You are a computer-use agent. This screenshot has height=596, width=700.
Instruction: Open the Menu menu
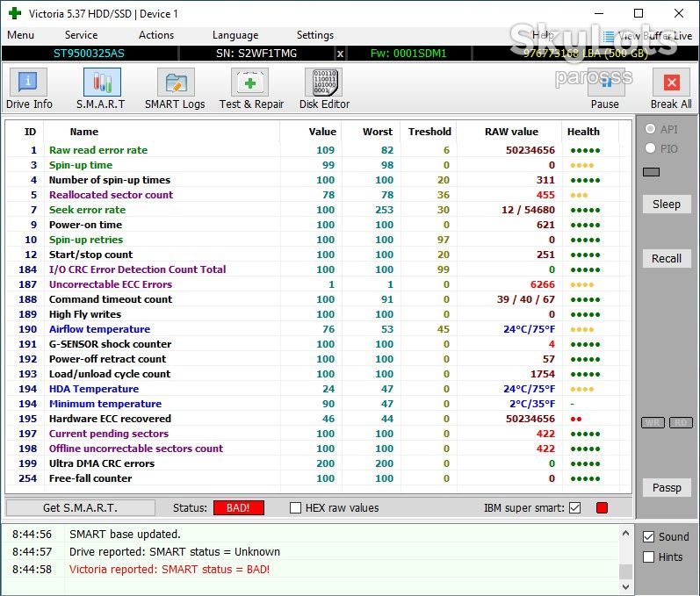(x=20, y=35)
